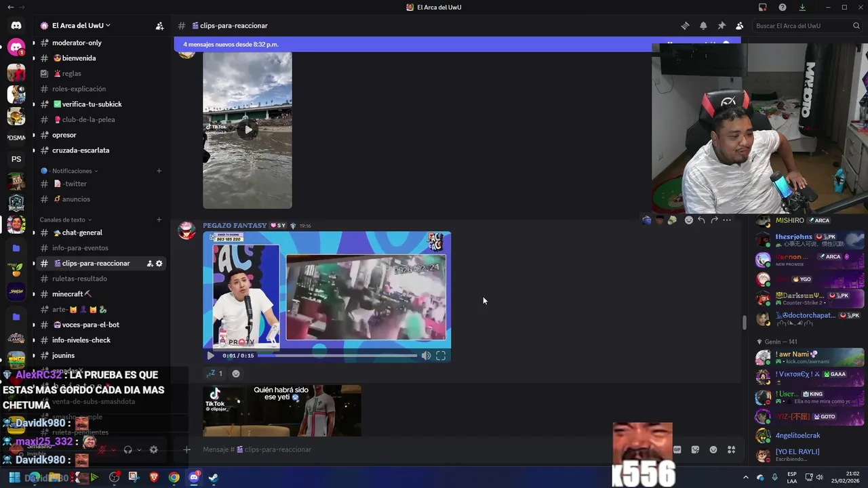The image size is (868, 488).
Task: Expand the El Arca del UwU server menu
Action: (x=81, y=26)
